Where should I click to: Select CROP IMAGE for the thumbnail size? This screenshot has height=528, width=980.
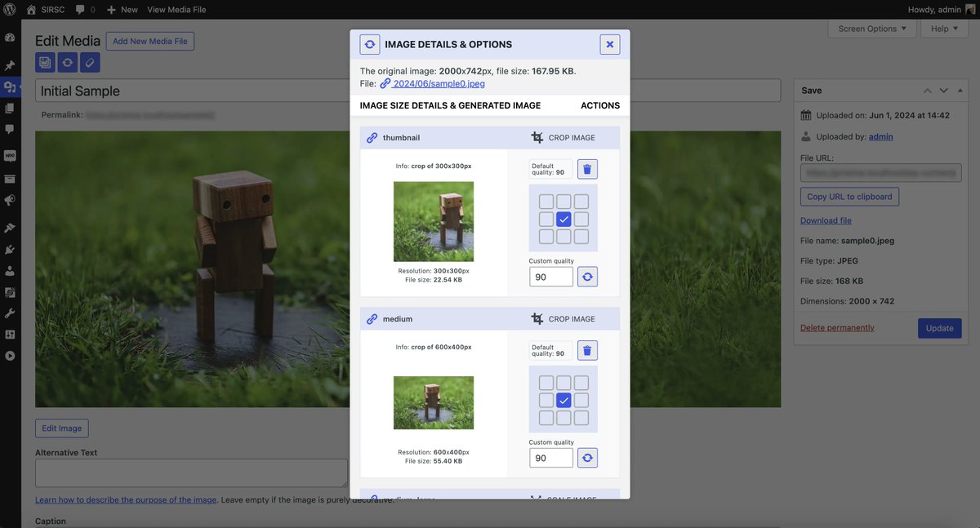572,136
